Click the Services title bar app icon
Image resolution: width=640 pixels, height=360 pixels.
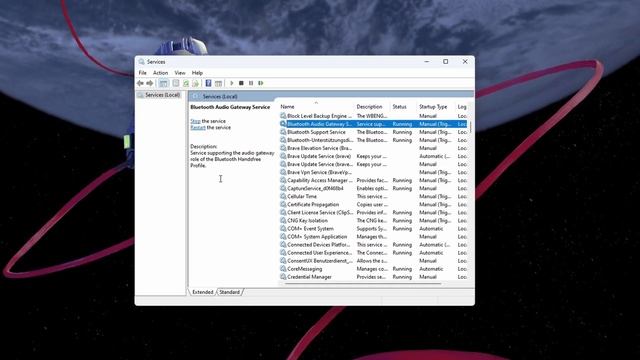(x=142, y=62)
